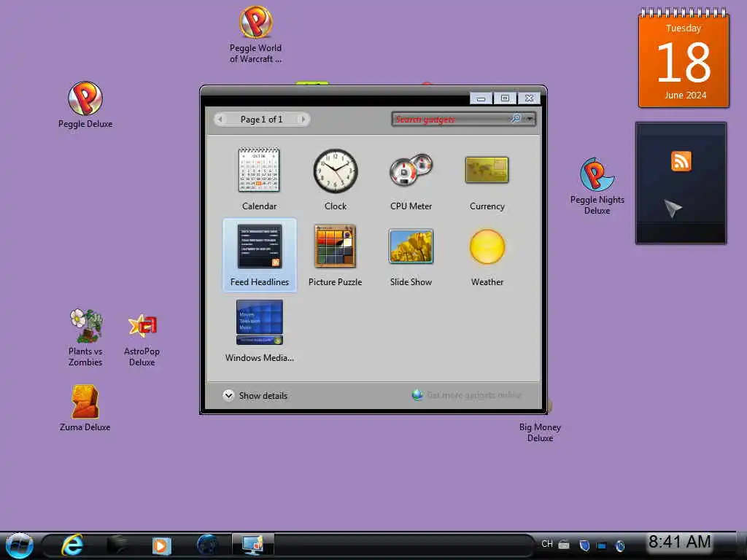Click the round blue tray icon
This screenshot has width=747, height=560.
point(620,545)
